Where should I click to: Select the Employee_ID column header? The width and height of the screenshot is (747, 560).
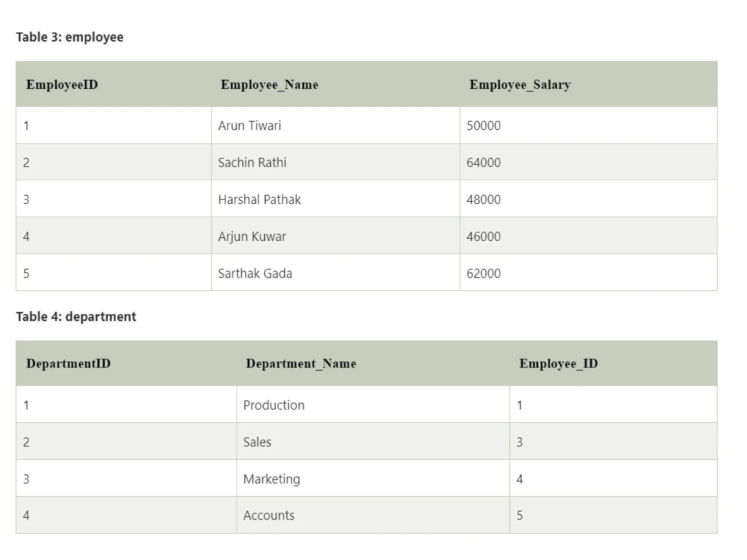tap(558, 363)
